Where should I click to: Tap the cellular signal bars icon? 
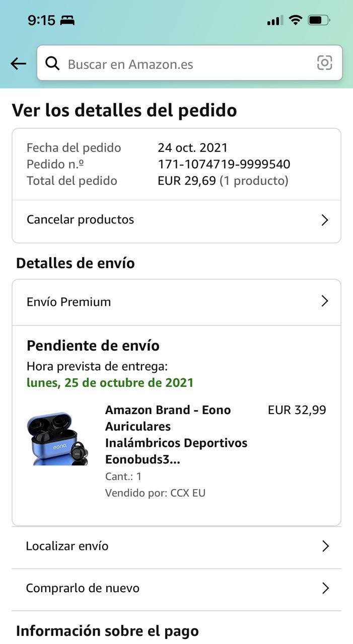coord(274,21)
